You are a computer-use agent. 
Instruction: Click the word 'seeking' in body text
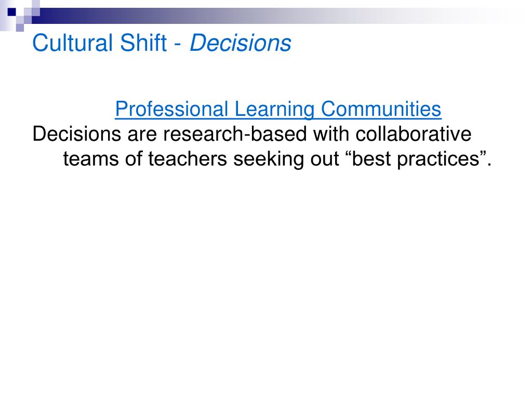[269, 159]
